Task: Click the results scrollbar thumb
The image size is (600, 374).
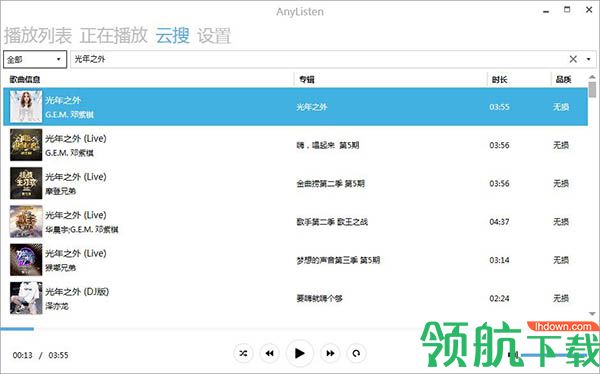Action: point(592,90)
